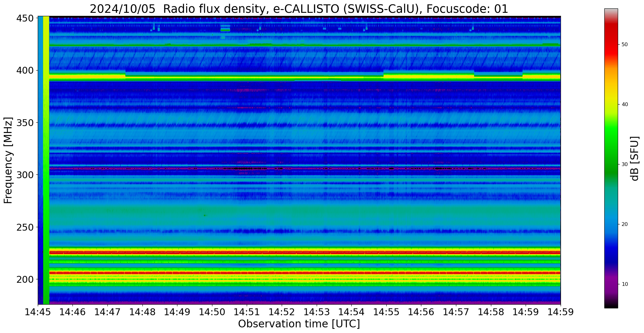Viewport: 644px width, 333px height.
Task: Click the plot title mentioning e-CALLISTO SWISS-CalU
Action: click(x=299, y=9)
